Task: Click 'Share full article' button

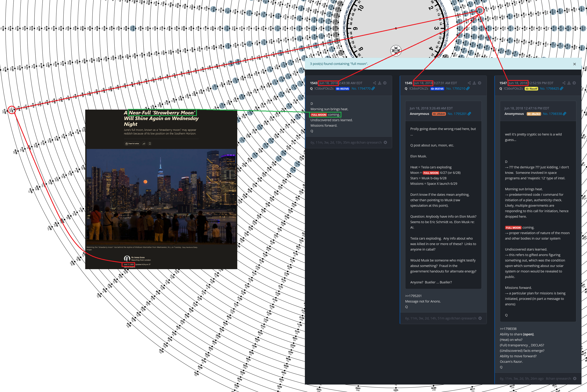Action: tap(132, 143)
